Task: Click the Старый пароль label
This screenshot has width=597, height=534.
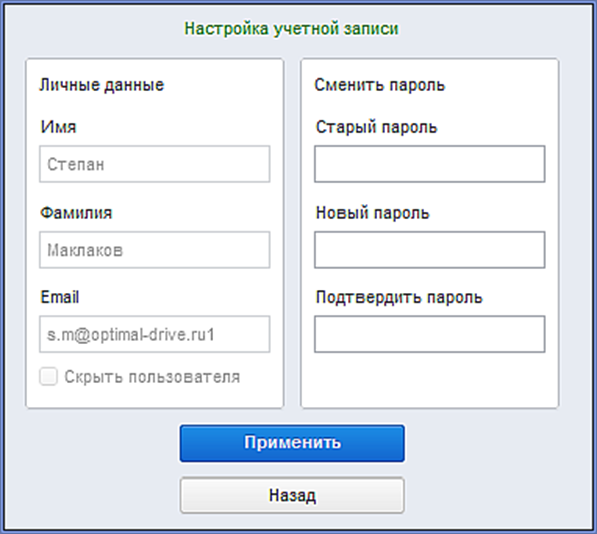Action: (x=377, y=127)
